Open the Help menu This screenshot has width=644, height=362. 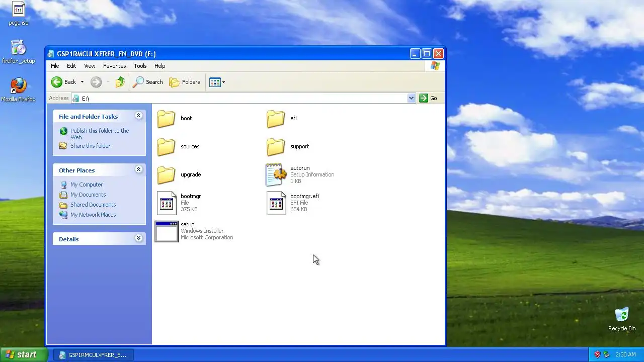coord(159,66)
